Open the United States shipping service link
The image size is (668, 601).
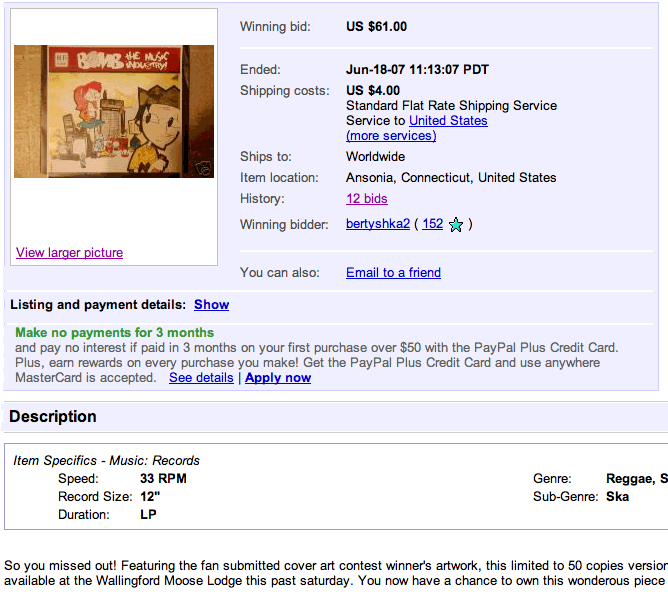448,121
